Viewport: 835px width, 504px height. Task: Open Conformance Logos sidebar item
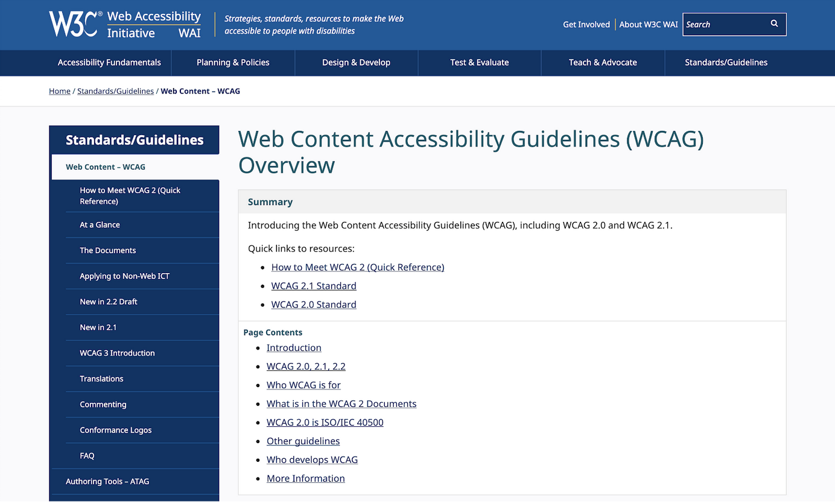pyautogui.click(x=142, y=430)
